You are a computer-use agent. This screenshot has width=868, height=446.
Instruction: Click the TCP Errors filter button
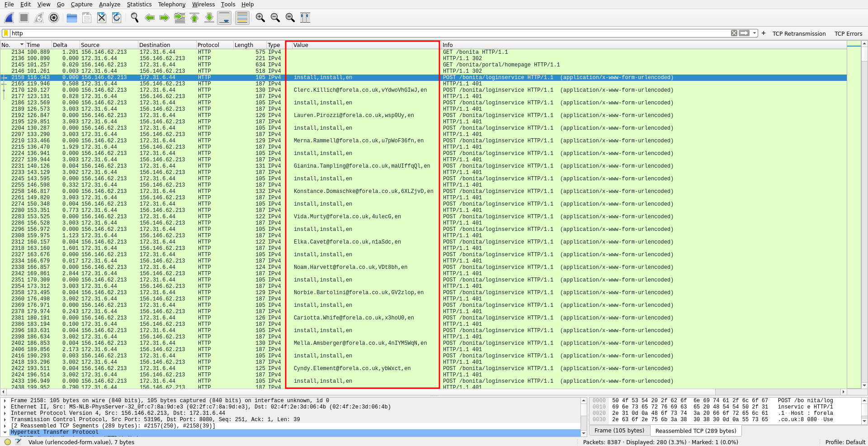tap(848, 33)
